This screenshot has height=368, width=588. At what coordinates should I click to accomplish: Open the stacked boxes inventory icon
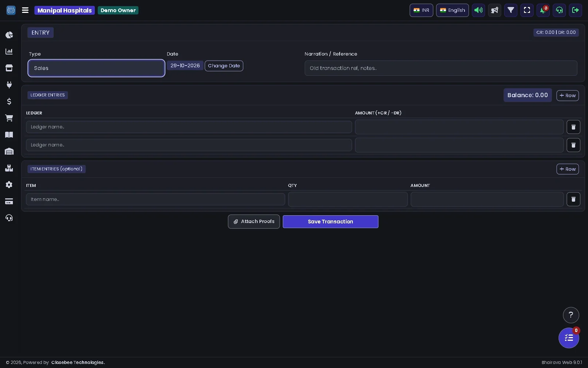pos(9,168)
